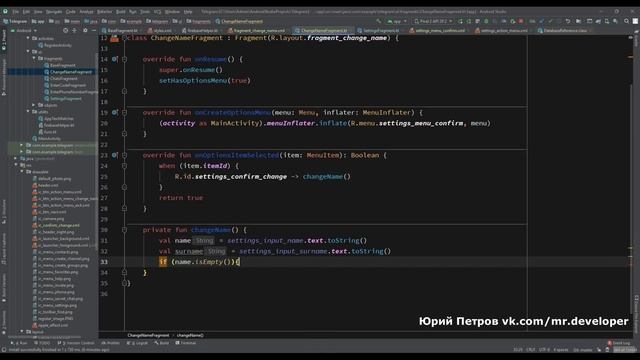This screenshot has height=360, width=640.
Task: Click override gutter icon beside onResume
Action: [115, 59]
